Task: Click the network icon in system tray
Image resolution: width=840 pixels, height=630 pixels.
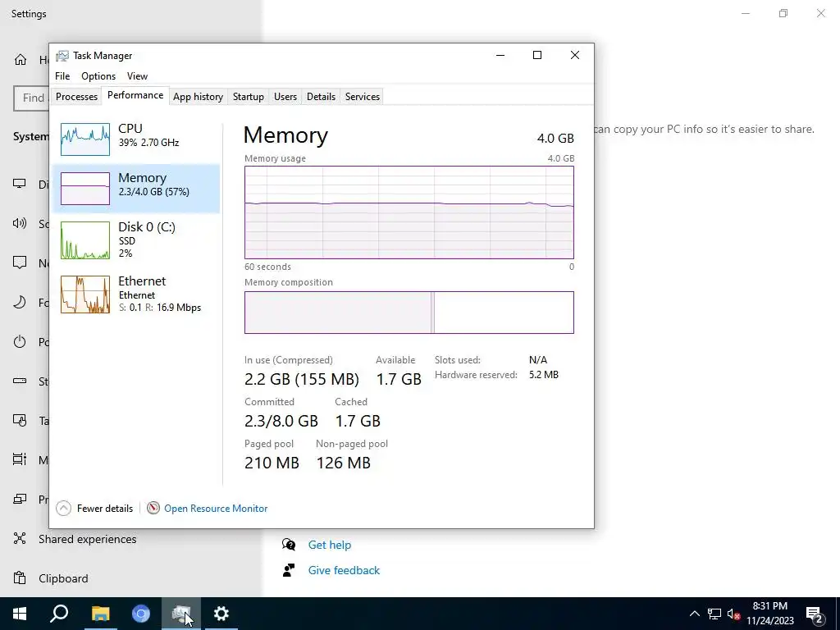Action: coord(714,614)
